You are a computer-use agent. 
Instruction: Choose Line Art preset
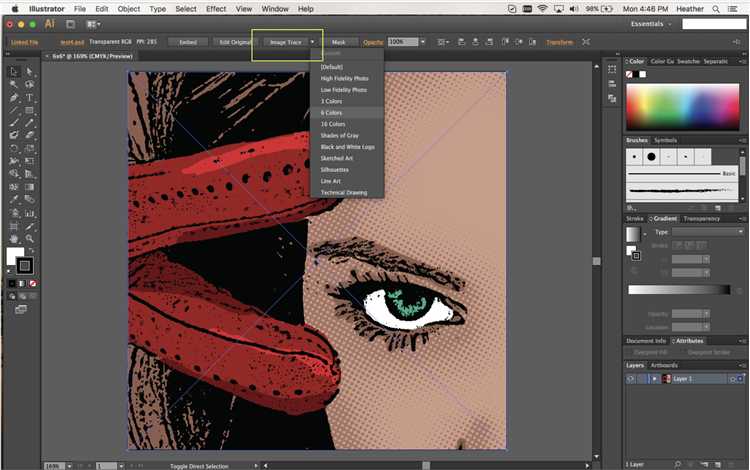click(x=347, y=181)
